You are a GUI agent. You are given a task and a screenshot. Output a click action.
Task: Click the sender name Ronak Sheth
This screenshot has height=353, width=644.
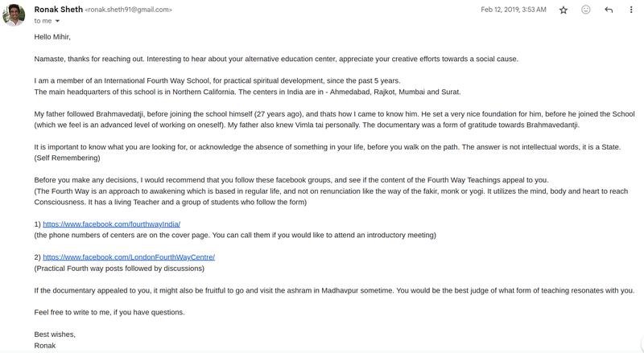tap(59, 10)
